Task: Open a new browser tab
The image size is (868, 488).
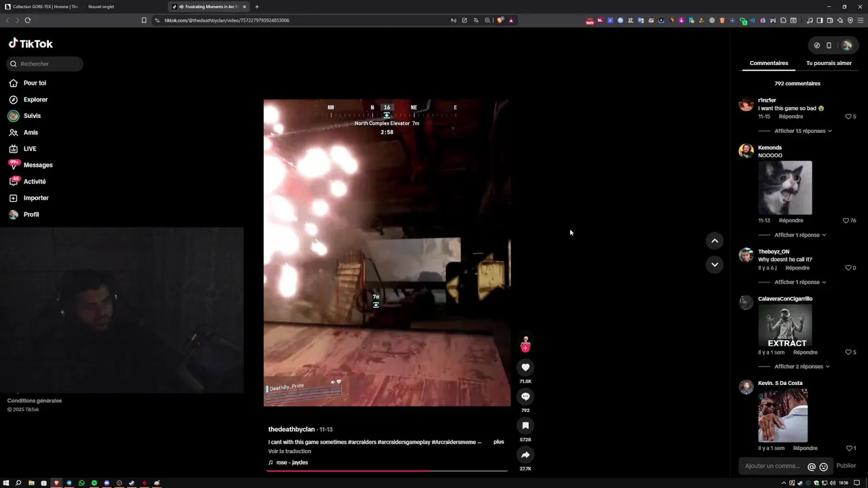Action: point(257,7)
